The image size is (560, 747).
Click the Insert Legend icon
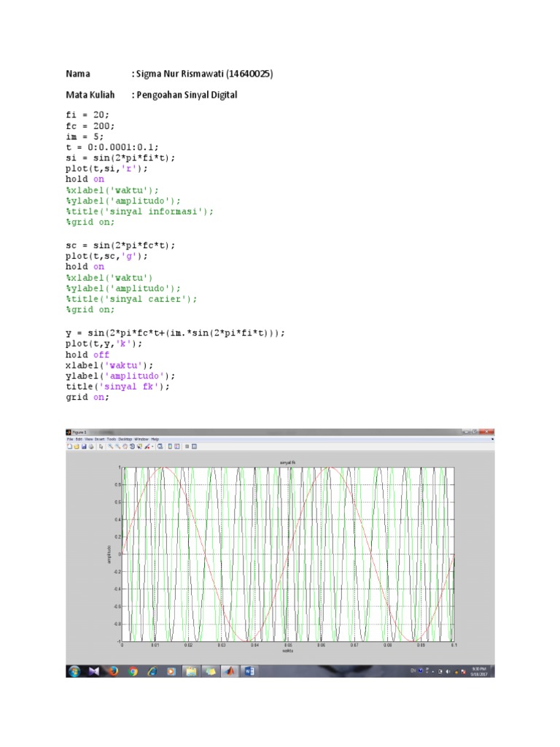[x=177, y=446]
